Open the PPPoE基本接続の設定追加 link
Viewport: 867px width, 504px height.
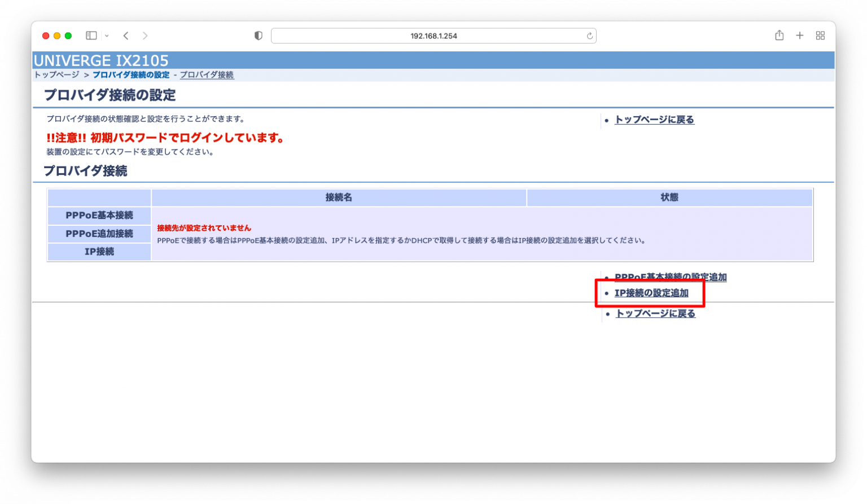(671, 277)
